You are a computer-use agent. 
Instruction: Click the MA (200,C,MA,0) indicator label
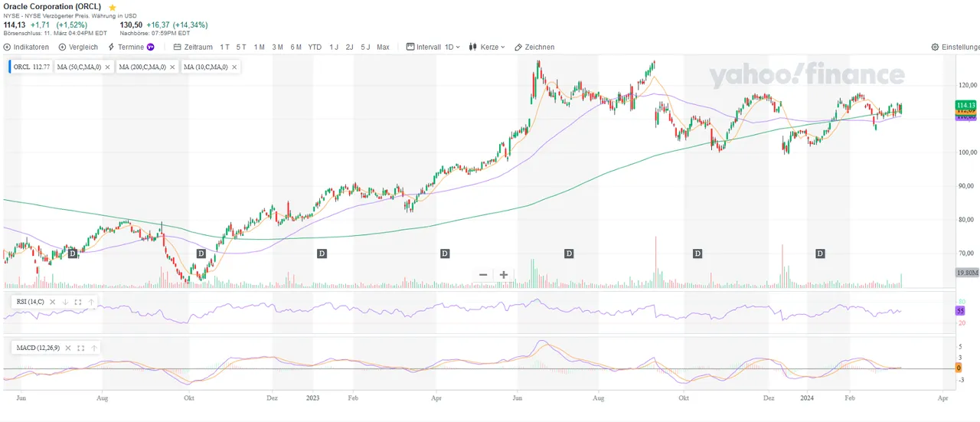click(143, 67)
